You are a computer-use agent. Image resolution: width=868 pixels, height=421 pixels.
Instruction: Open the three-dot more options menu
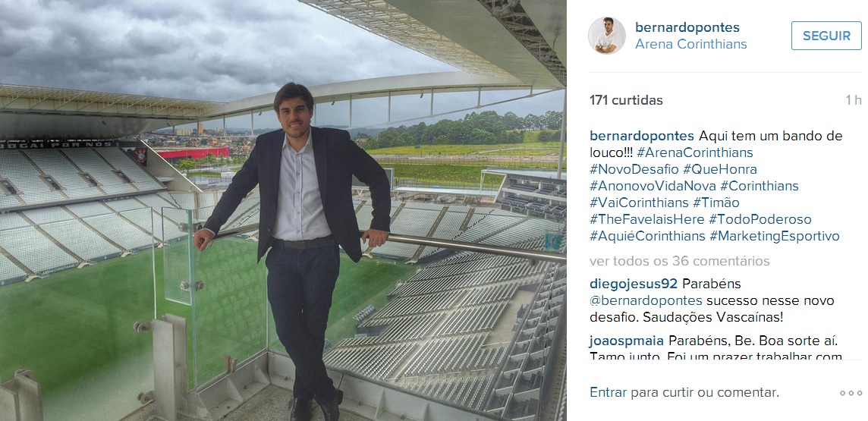tap(851, 394)
